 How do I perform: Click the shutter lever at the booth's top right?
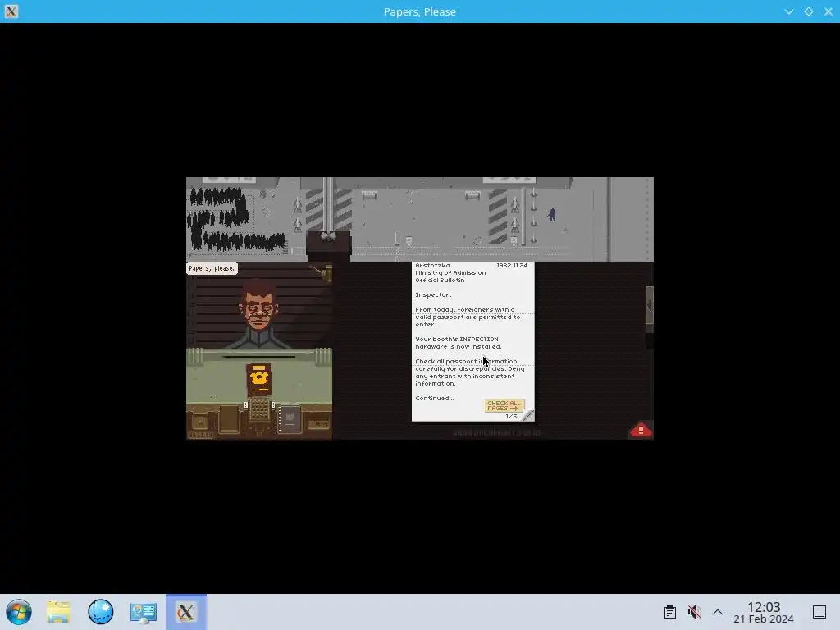[323, 272]
